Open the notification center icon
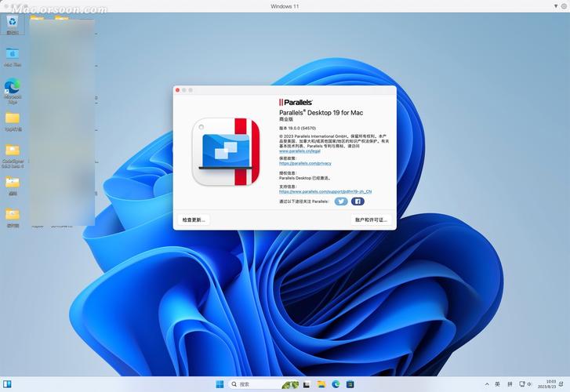570x392 pixels. coord(561,384)
